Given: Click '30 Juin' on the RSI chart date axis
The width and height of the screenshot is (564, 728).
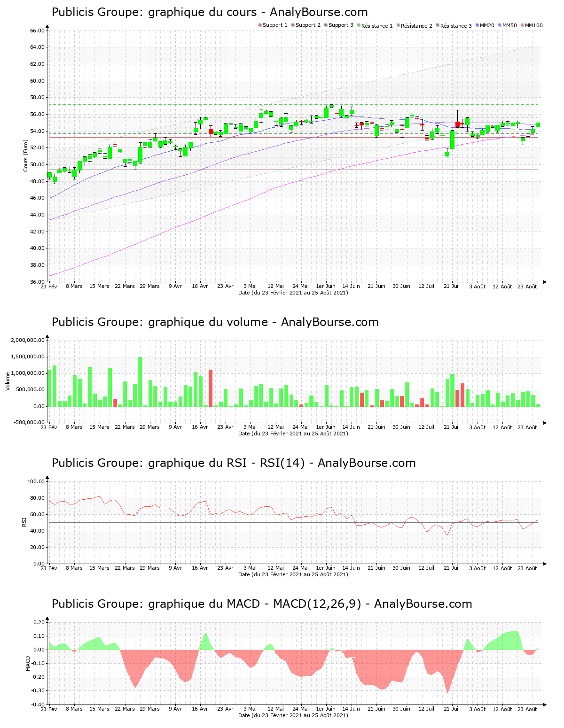Looking at the screenshot, I should pyautogui.click(x=401, y=568).
